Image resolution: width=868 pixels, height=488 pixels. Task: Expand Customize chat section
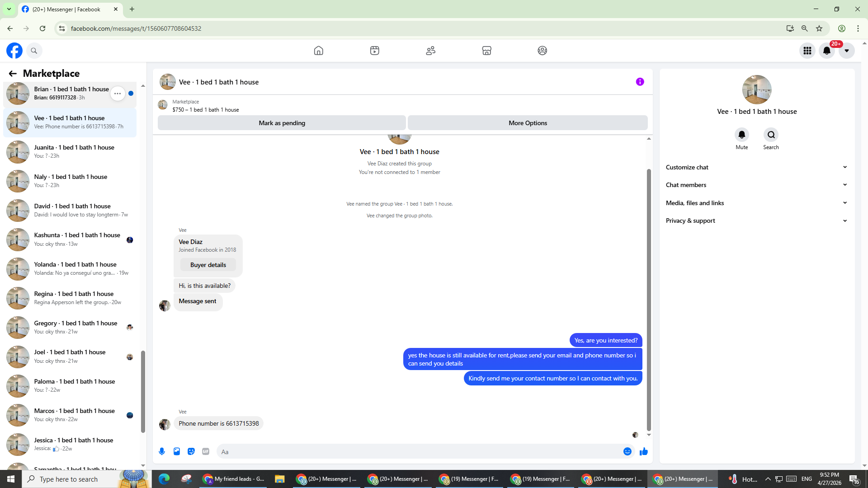pos(756,167)
